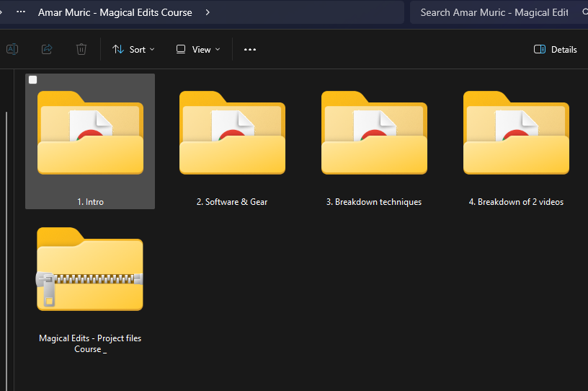Screen dimensions: 588x391
Task: Toggle the Details pane button
Action: click(555, 50)
